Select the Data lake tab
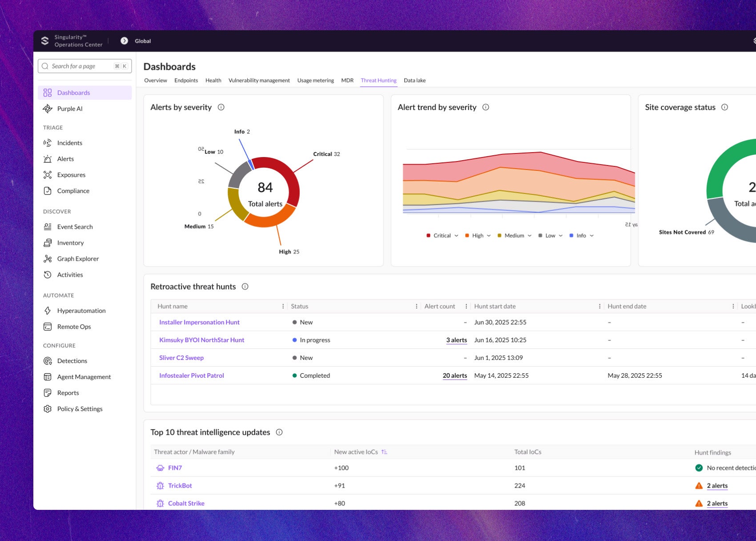The width and height of the screenshot is (756, 541). tap(414, 81)
